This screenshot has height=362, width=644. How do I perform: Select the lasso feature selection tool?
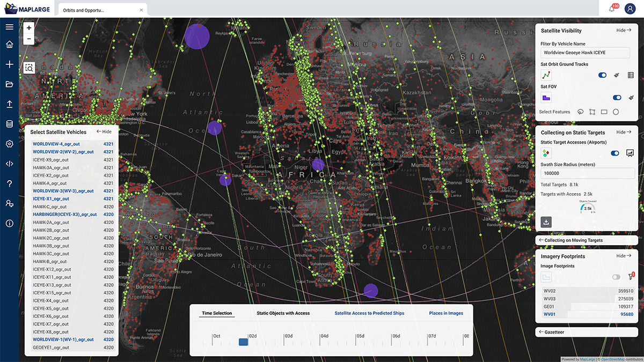click(x=580, y=112)
